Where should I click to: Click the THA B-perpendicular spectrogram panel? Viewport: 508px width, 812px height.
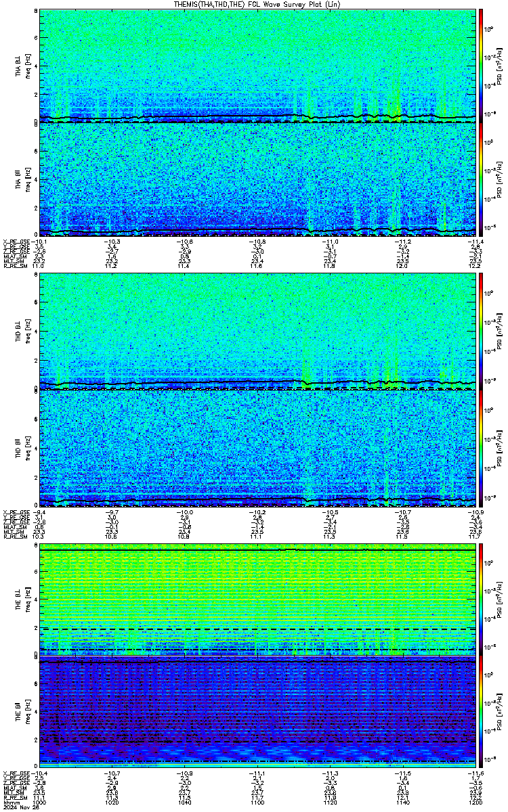[257, 66]
